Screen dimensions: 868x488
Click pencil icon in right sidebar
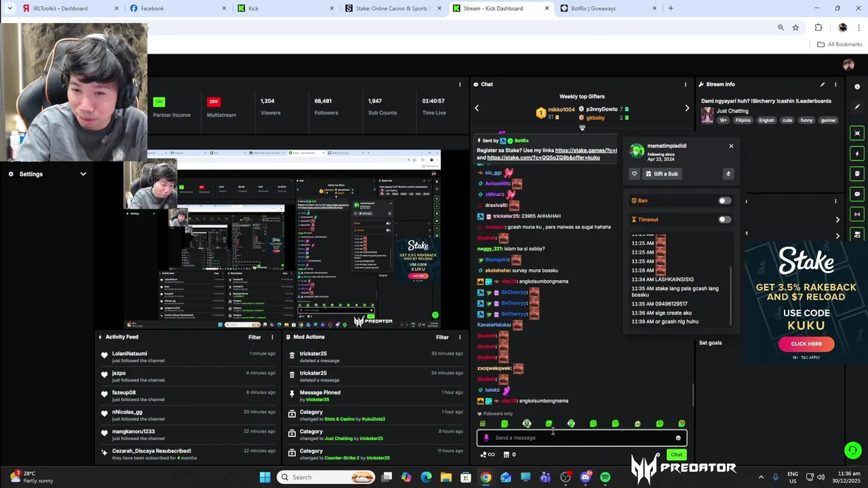[857, 106]
